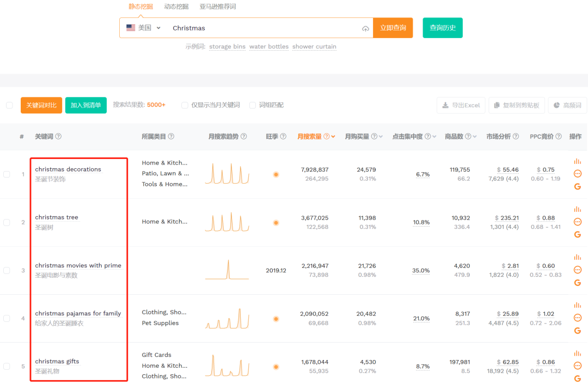Click 立即查询 search button

[x=393, y=28]
